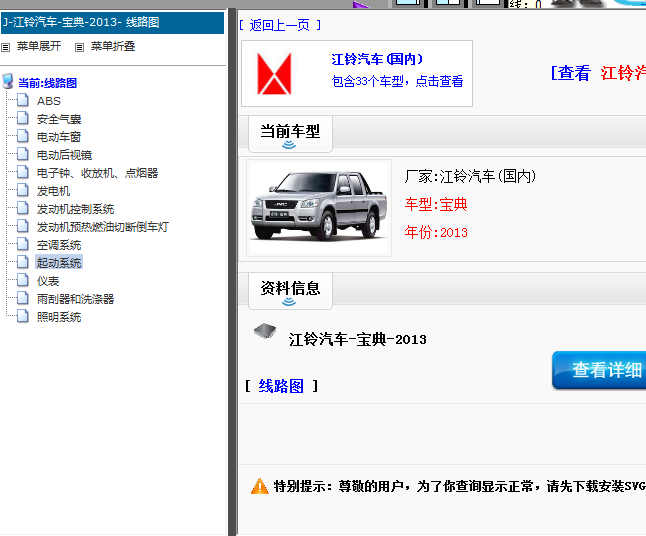The image size is (646, 536).
Task: Open the ABS wiring diagram
Action: pos(49,101)
